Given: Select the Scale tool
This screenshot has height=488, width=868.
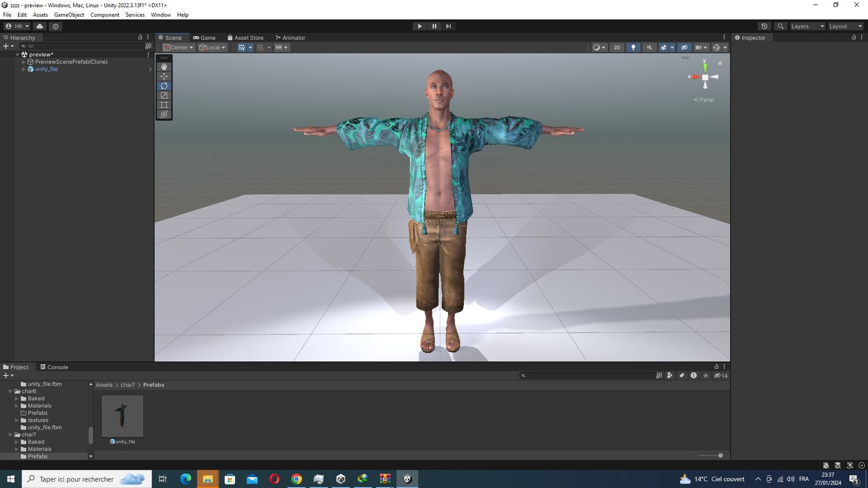Looking at the screenshot, I should (164, 95).
